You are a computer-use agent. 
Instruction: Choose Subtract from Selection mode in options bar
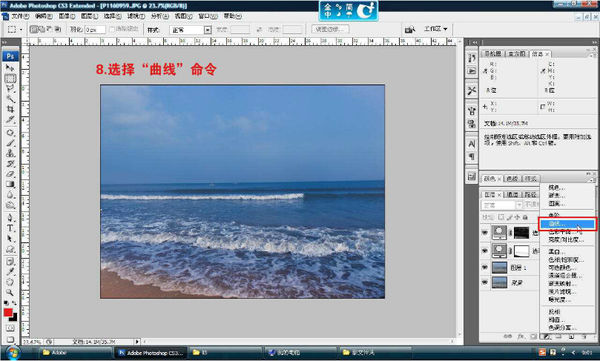coord(50,29)
